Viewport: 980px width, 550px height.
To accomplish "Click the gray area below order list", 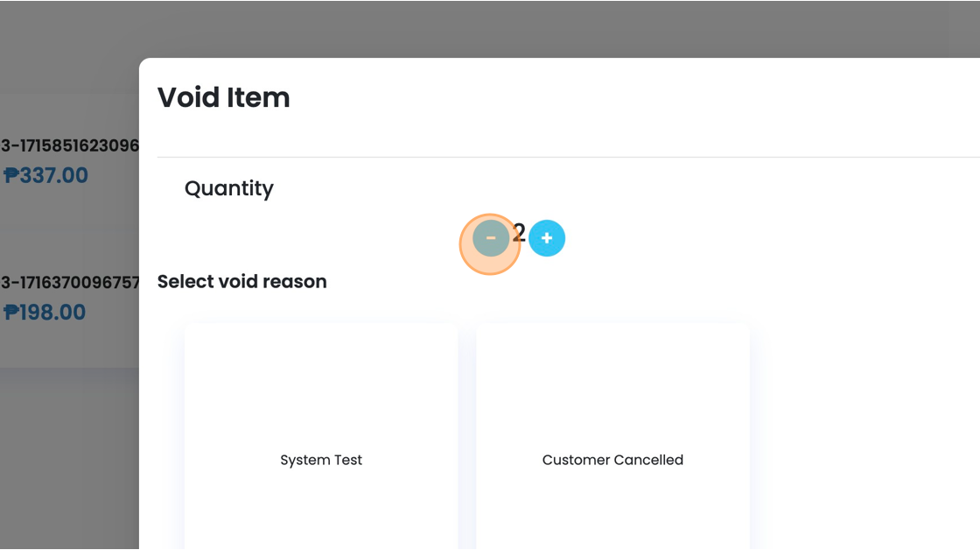I will [x=69, y=459].
